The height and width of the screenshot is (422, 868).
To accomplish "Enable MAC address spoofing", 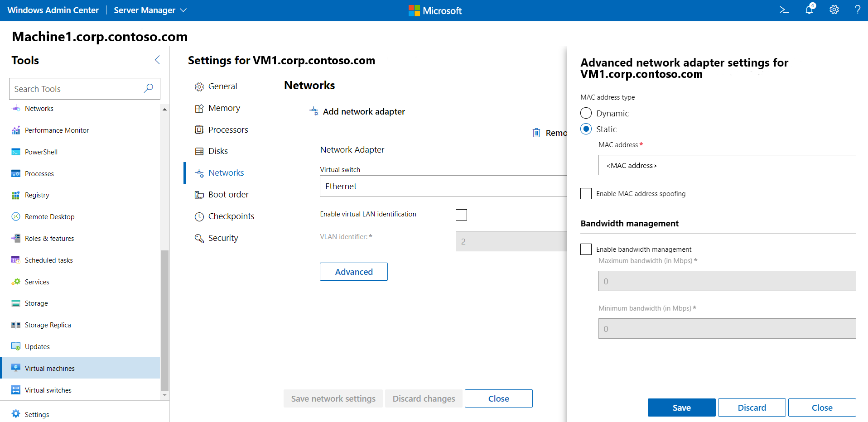I will [586, 193].
